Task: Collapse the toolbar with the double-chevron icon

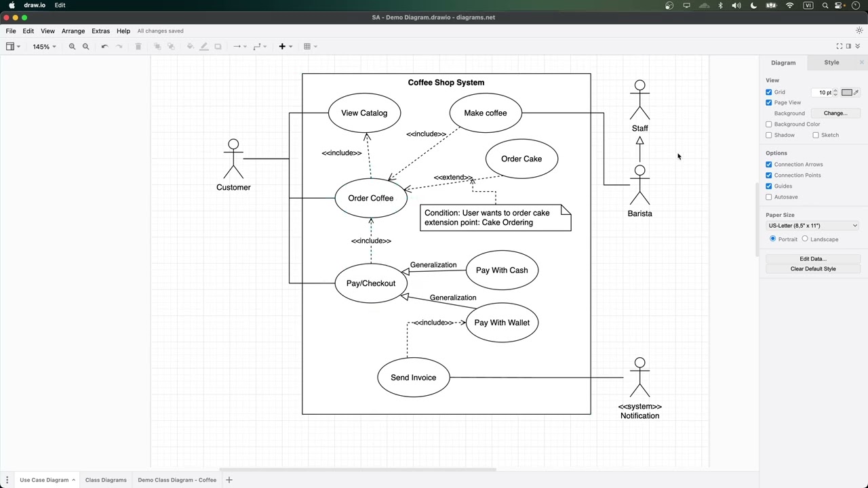Action: click(x=857, y=46)
